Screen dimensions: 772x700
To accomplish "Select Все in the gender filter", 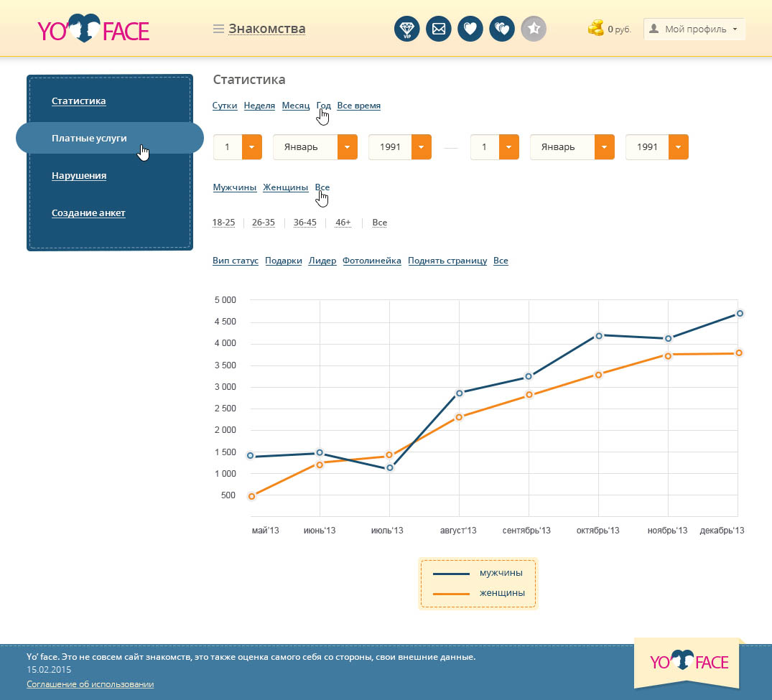I will 322,187.
